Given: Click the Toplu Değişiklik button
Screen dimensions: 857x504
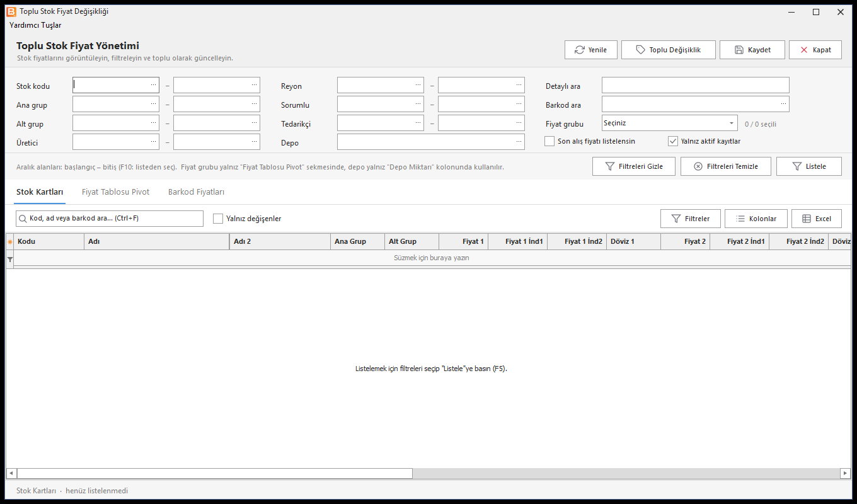Looking at the screenshot, I should (x=669, y=50).
